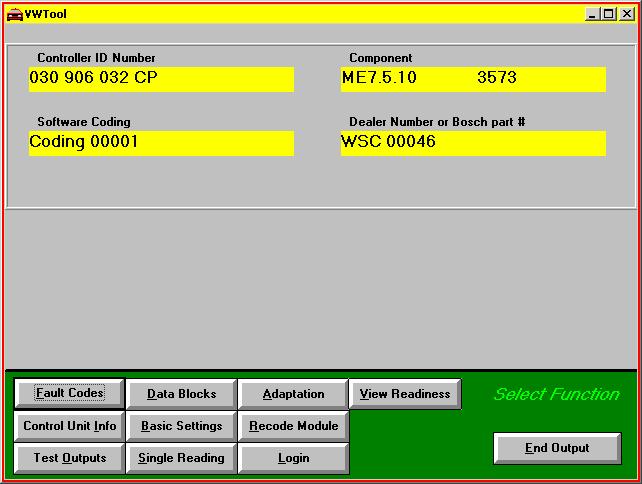The image size is (642, 484).
Task: Click the Login button
Action: (293, 458)
